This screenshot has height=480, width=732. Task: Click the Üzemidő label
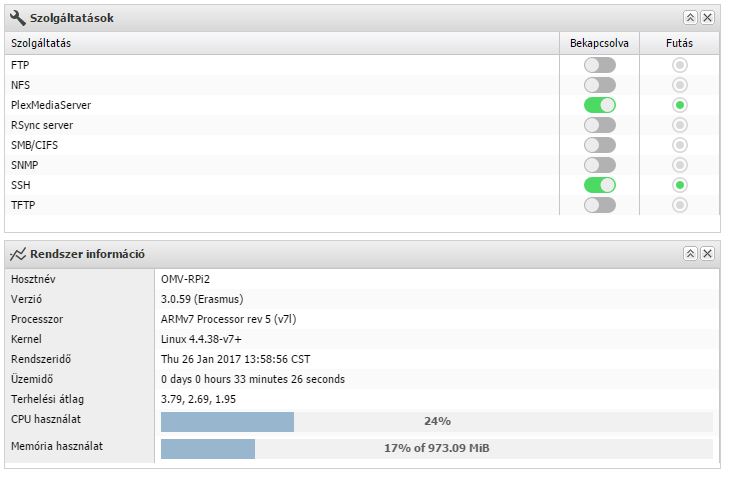click(x=32, y=379)
